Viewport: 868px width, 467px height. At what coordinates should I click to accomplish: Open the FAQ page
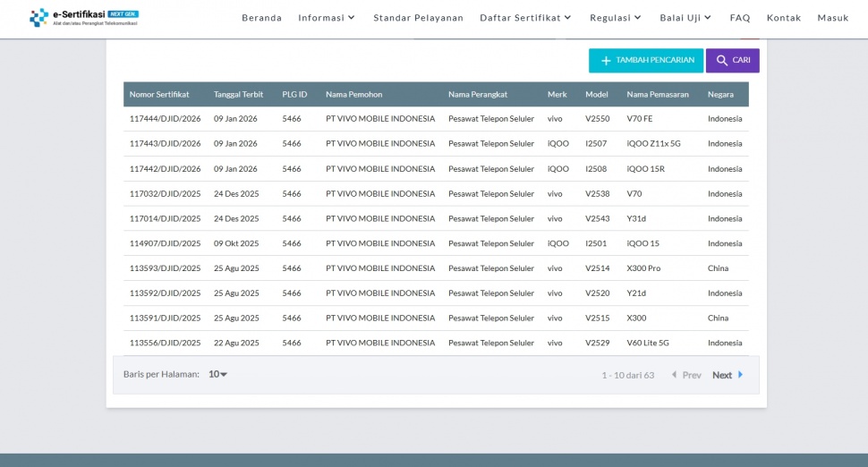coord(740,18)
